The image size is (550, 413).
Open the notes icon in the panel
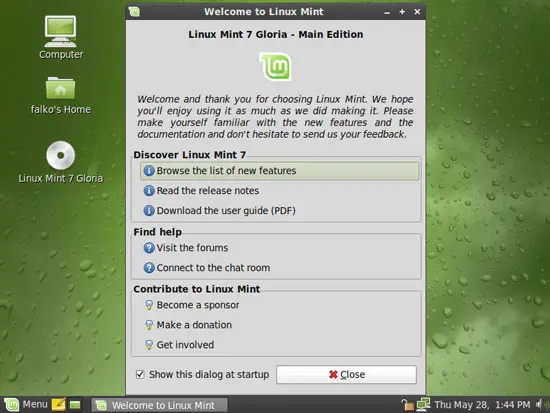point(58,405)
